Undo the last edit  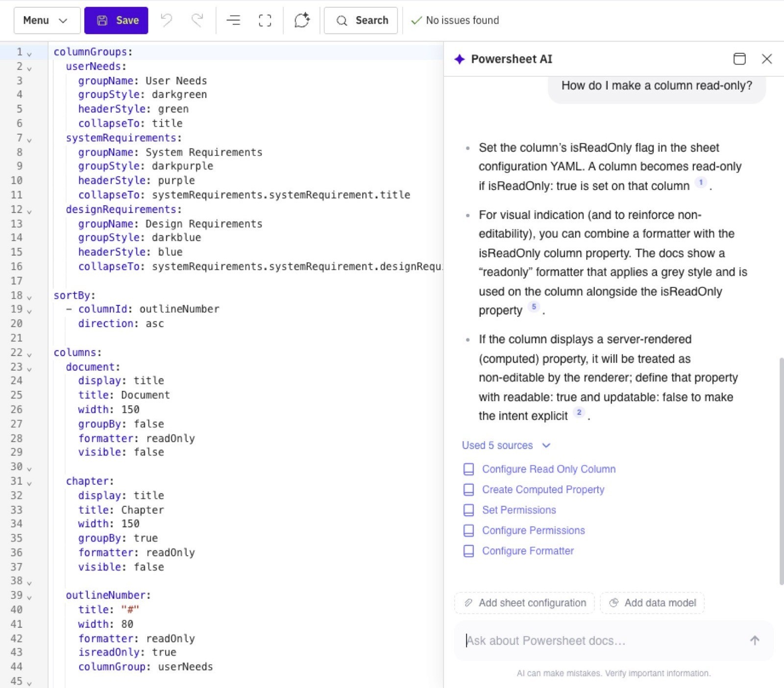click(167, 20)
